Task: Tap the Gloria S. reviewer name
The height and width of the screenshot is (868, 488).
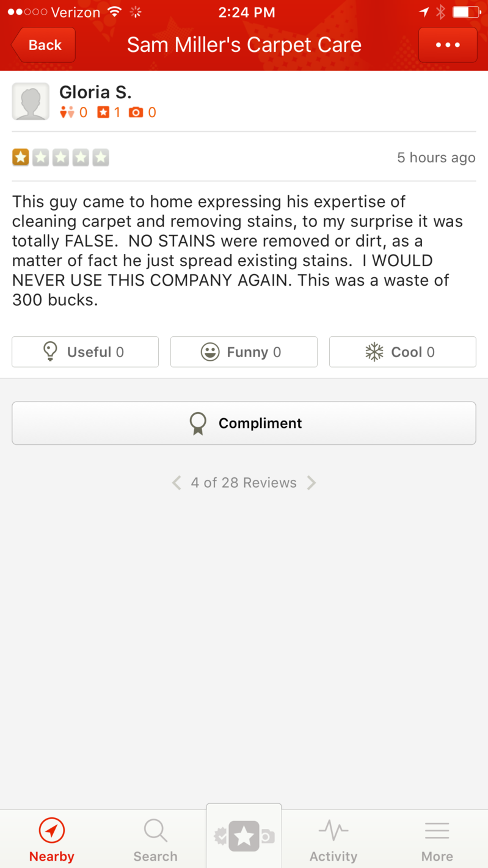Action: coord(95,92)
